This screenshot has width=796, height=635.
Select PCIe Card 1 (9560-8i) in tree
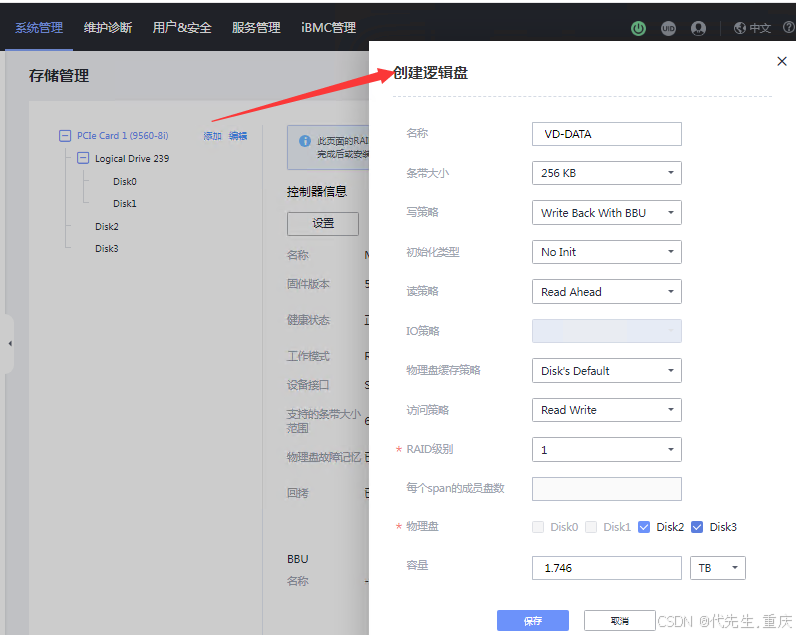click(122, 136)
